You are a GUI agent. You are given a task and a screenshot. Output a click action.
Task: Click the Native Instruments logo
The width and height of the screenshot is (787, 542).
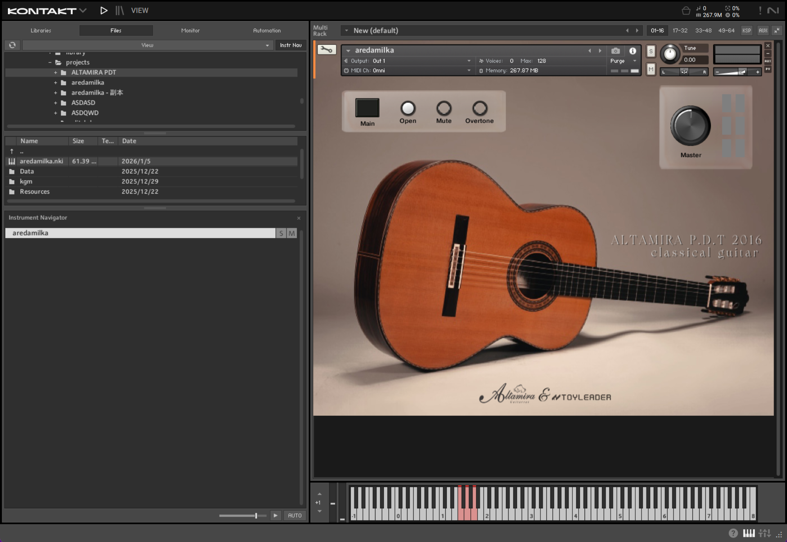[x=773, y=11]
